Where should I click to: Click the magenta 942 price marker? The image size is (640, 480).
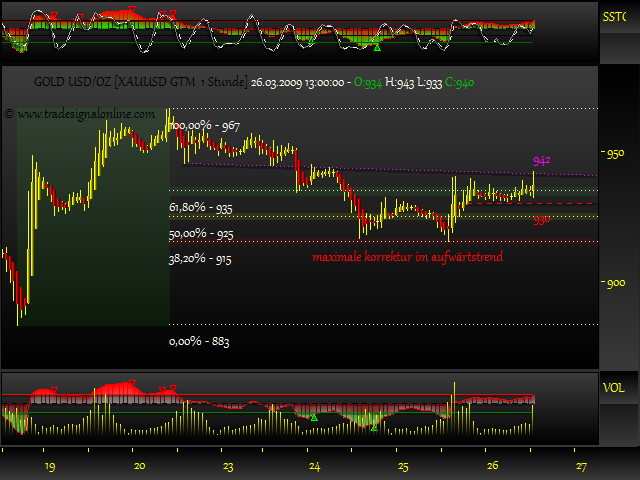point(542,160)
